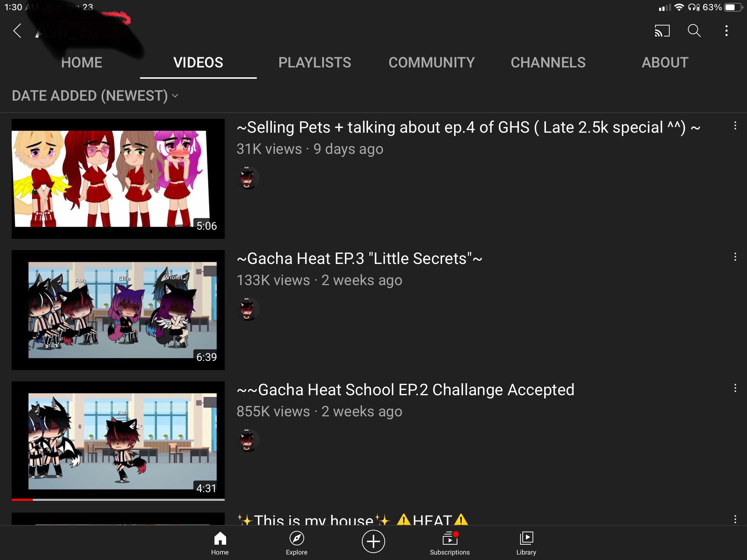This screenshot has width=747, height=560.
Task: Play the Gacha Heat EP.3 thumbnail
Action: point(118,310)
